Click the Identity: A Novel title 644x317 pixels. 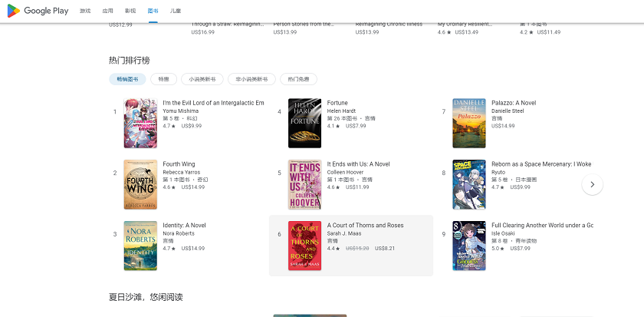click(x=185, y=226)
